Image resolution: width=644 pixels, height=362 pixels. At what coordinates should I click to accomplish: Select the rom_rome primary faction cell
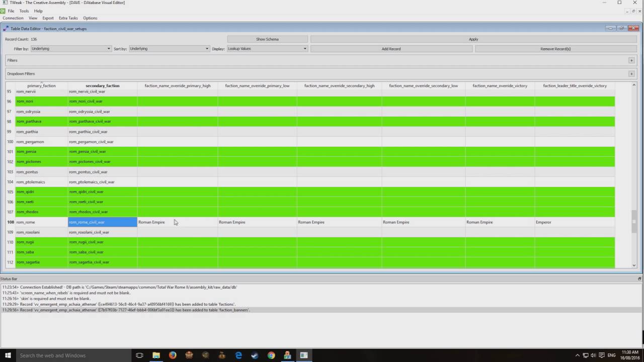click(42, 222)
